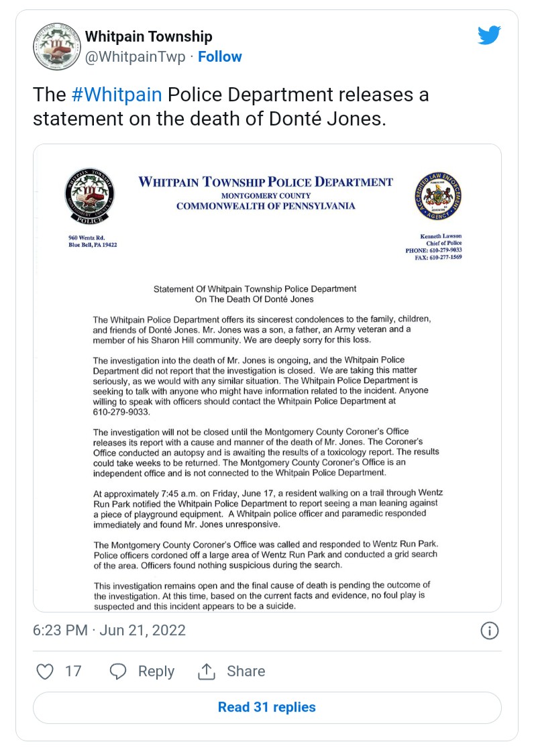Screen dimensions: 538x756
Task: Click the statement title heading in the image
Action: [254, 294]
